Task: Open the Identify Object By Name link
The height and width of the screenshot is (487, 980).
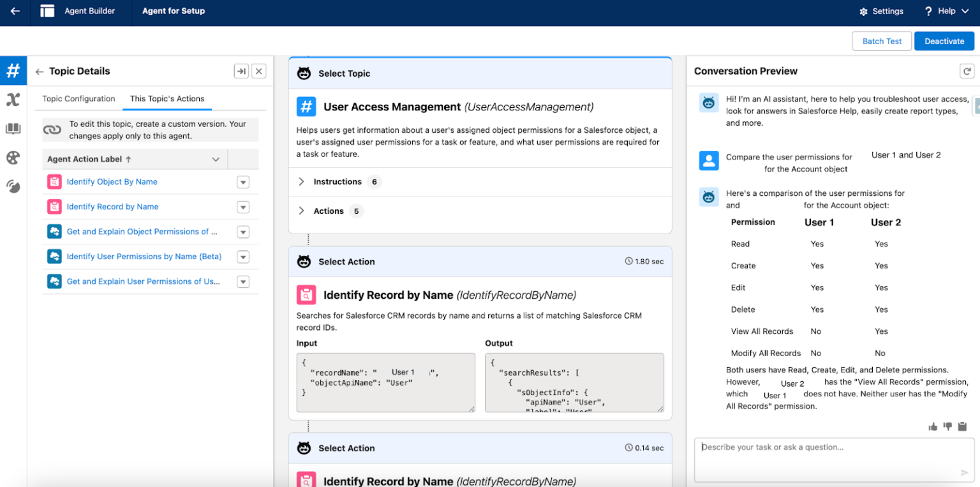Action: [112, 182]
